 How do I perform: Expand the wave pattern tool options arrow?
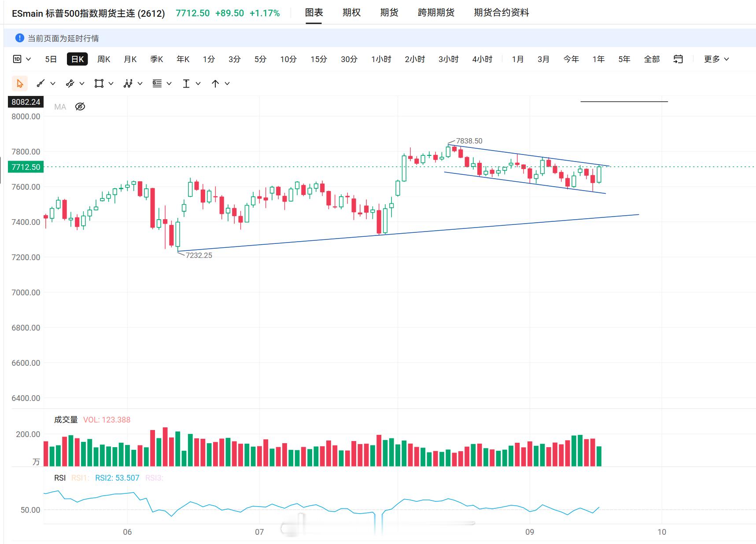tap(140, 84)
